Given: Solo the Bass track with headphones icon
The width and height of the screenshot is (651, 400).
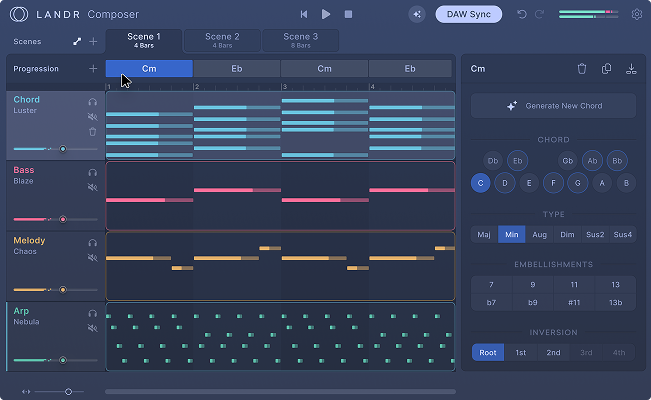Looking at the screenshot, I should (x=93, y=172).
